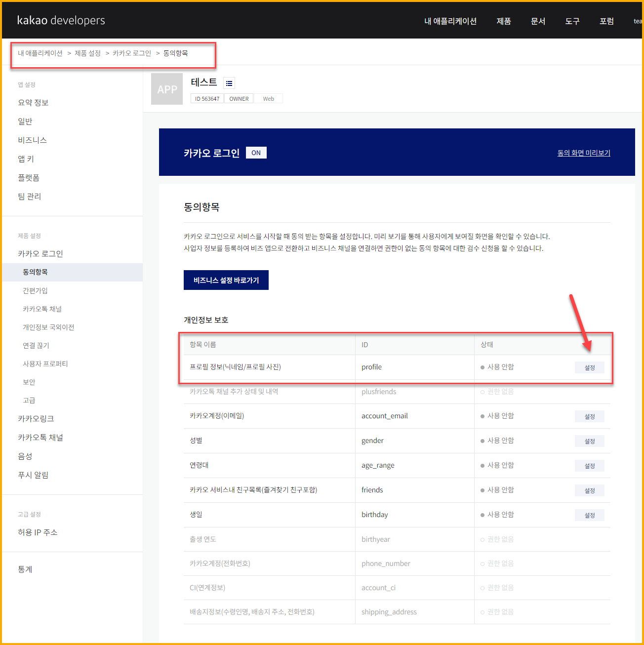Screen dimensions: 644x645
Task: Select 개인정보 국외이전 in sidebar
Action: click(48, 327)
